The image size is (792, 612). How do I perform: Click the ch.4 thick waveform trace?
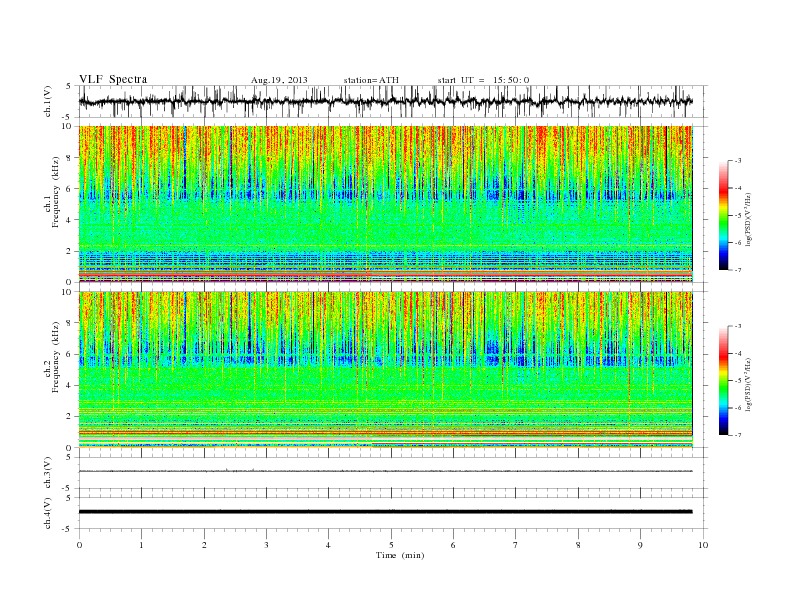385,512
